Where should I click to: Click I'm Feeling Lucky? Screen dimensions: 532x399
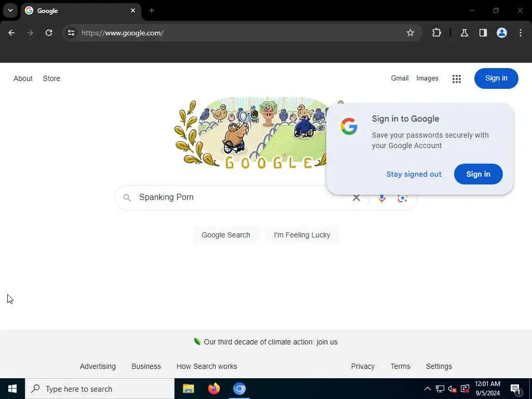coord(302,235)
